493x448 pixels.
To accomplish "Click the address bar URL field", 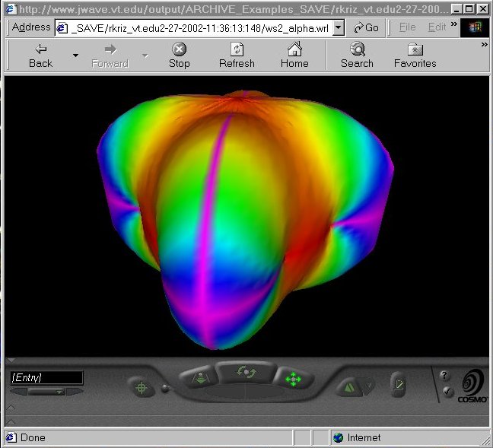I will (x=194, y=28).
